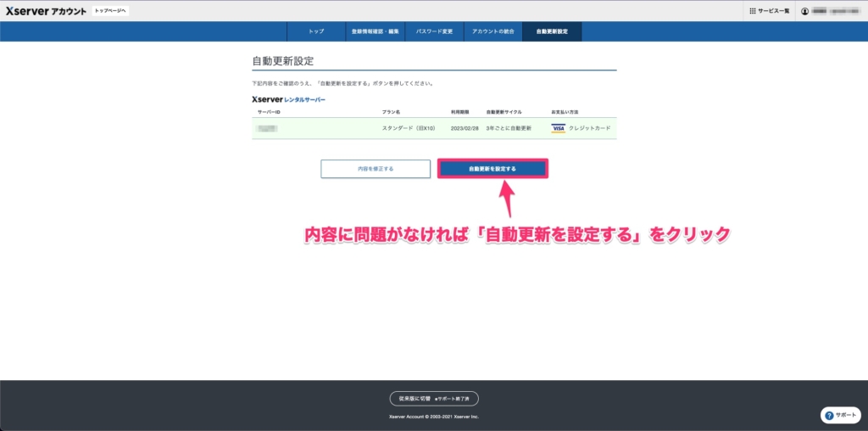Click the user account avatar icon
868x431 pixels.
pos(805,11)
